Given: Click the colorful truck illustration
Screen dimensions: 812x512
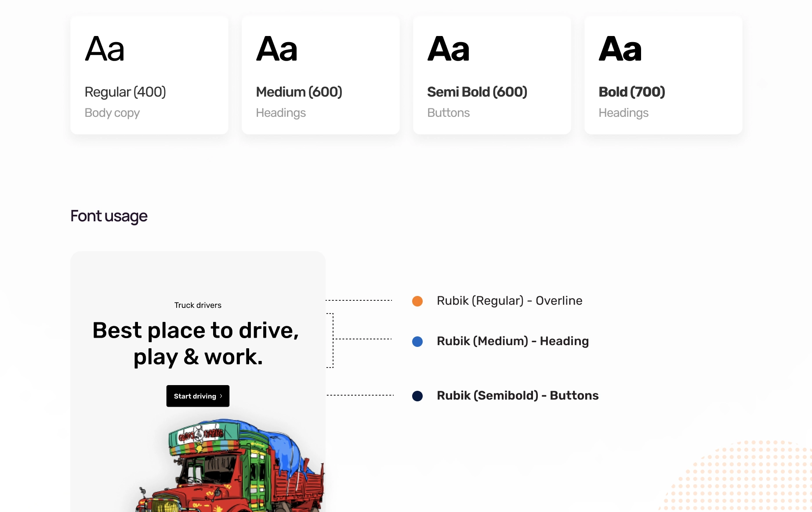Looking at the screenshot, I should (x=231, y=465).
